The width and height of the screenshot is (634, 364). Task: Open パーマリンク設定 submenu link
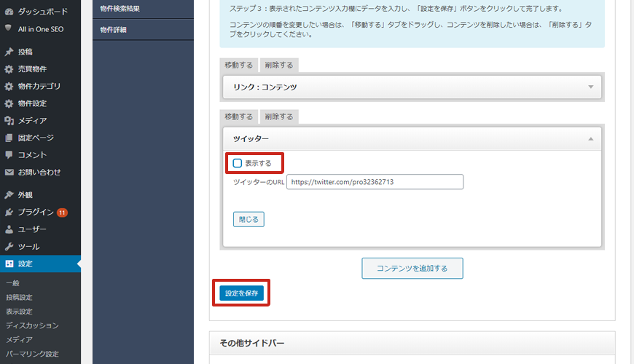point(32,355)
